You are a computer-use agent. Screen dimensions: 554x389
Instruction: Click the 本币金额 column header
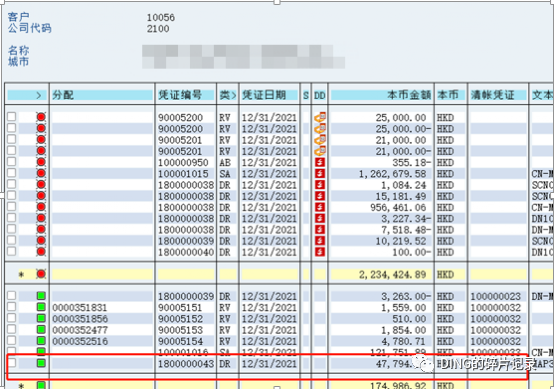click(381, 95)
